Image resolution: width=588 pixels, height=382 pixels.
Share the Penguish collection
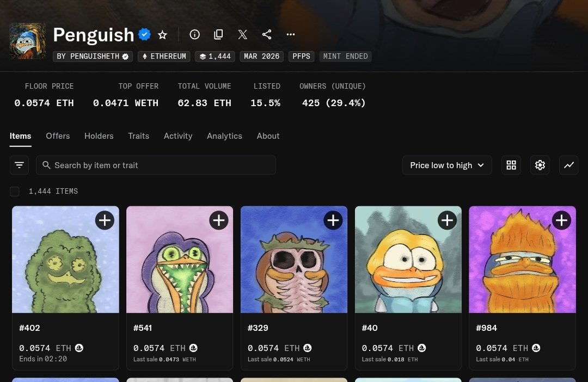267,34
